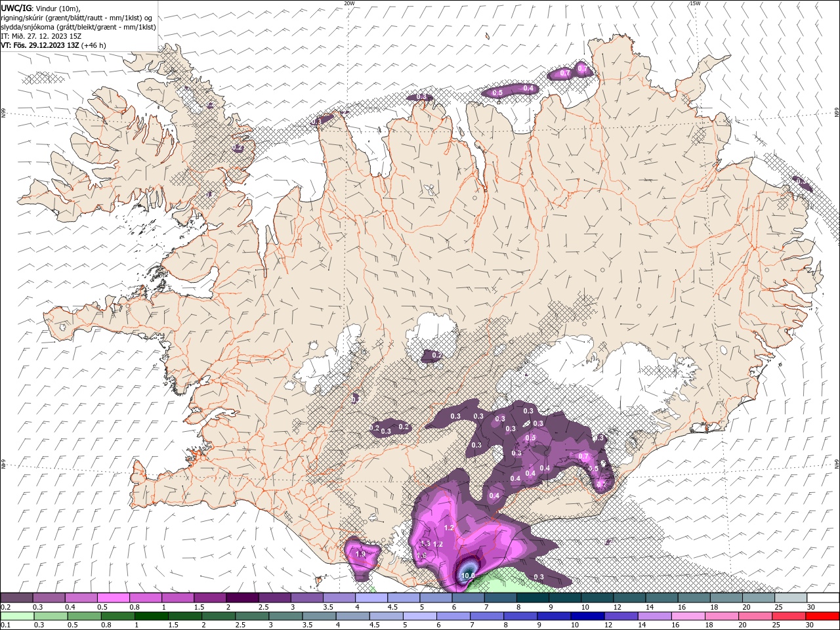Viewport: 840px width, 630px height.
Task: Pick the upper legend swatch labeled 12
Action: 630,598
